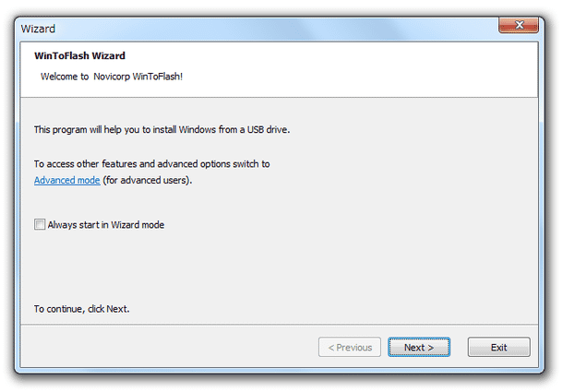Select the WinToFlash Wizard heading text
Image resolution: width=563 pixels, height=392 pixels.
pos(79,55)
